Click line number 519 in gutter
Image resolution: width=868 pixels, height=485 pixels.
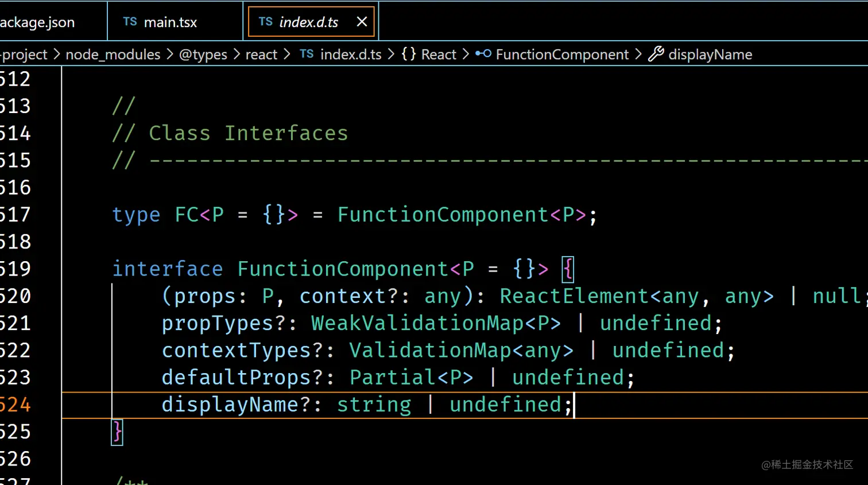15,269
